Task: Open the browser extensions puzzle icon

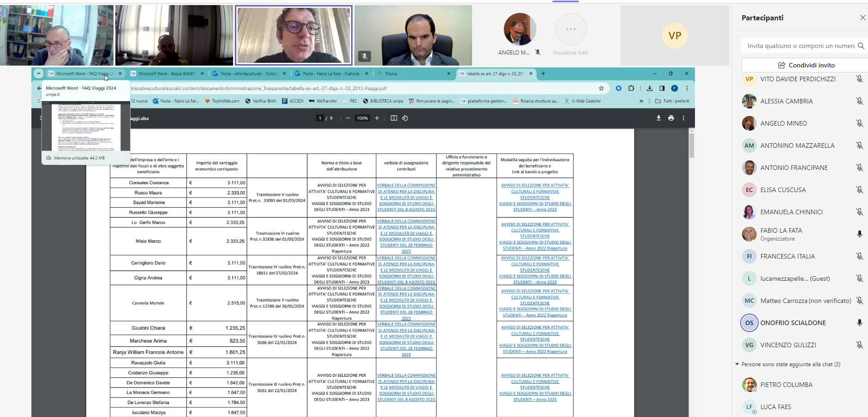Action: tap(631, 88)
